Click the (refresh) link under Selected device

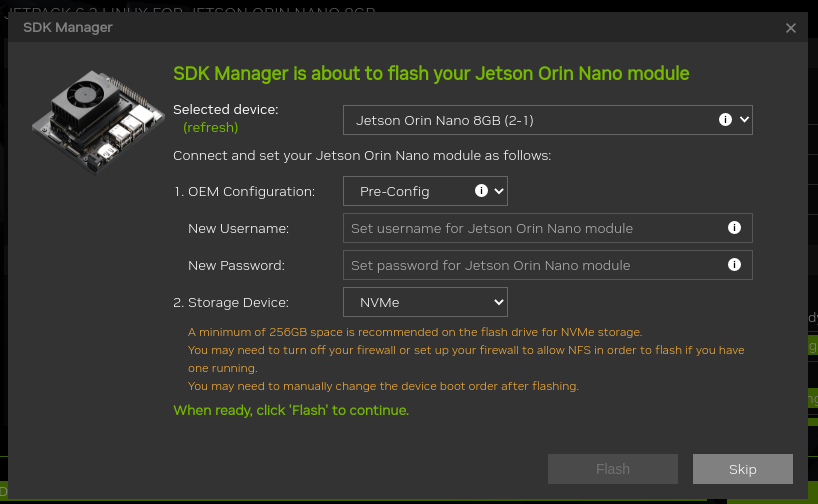coord(210,127)
